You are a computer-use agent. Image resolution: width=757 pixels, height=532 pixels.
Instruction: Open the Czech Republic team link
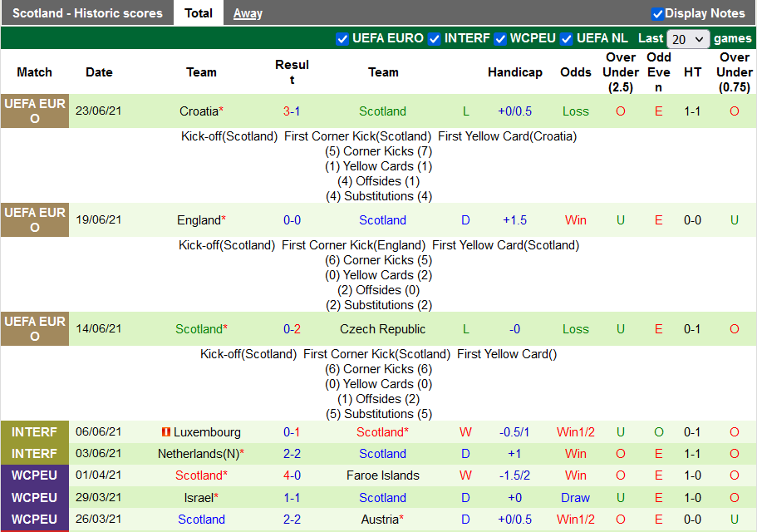[382, 329]
